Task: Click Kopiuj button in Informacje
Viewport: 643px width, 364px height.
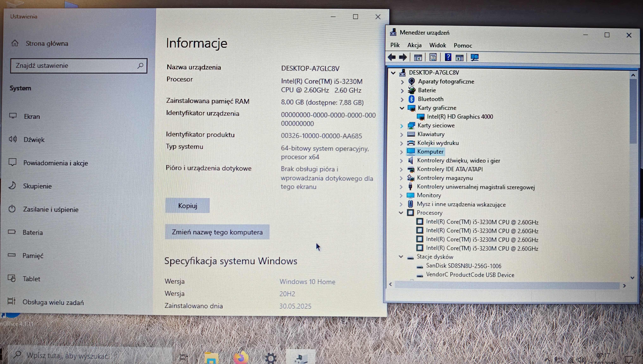Action: pos(187,206)
